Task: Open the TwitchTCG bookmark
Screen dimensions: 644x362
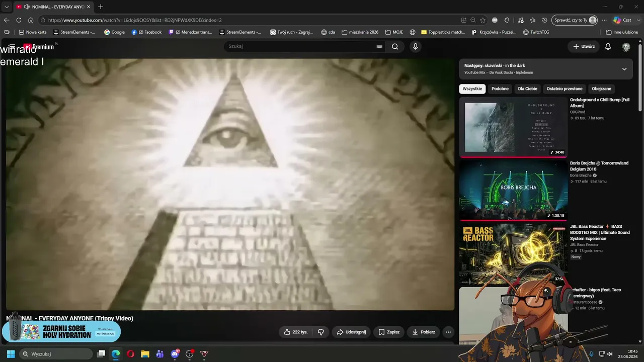Action: (x=536, y=32)
